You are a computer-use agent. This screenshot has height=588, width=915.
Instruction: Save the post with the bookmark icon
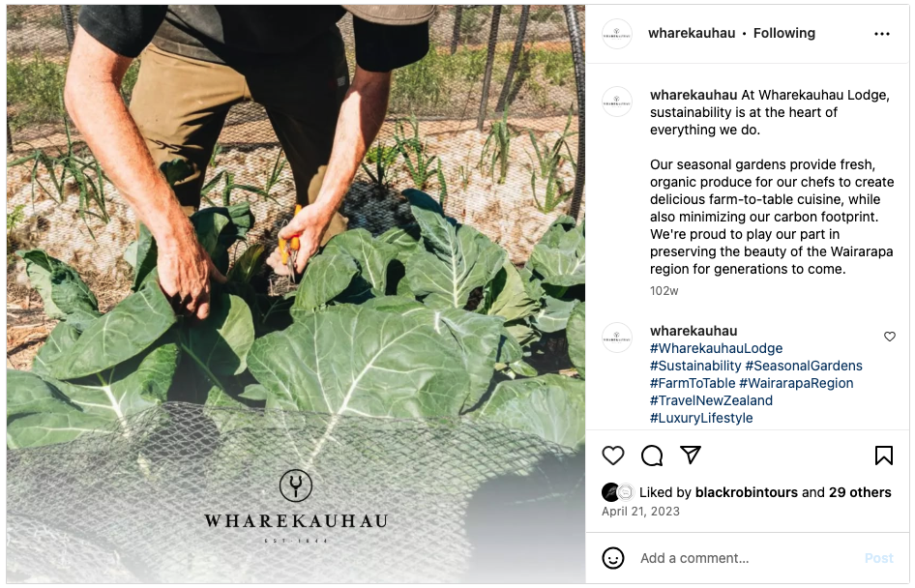tap(883, 456)
